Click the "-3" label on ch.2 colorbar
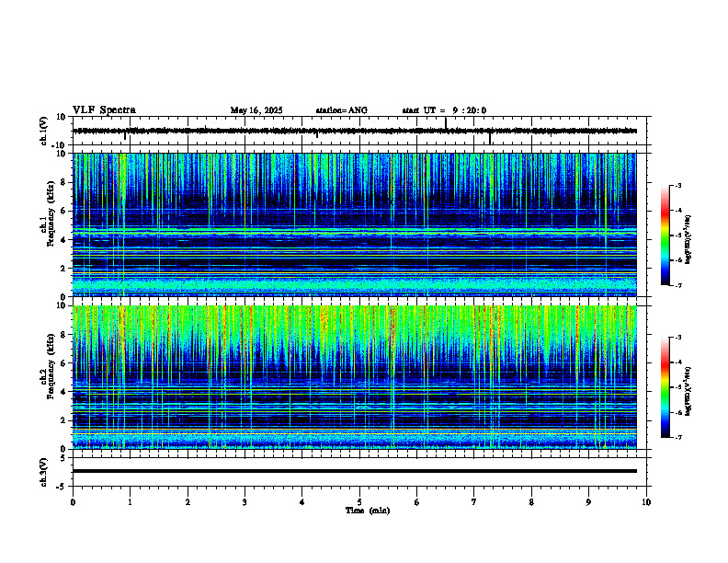 (677, 338)
